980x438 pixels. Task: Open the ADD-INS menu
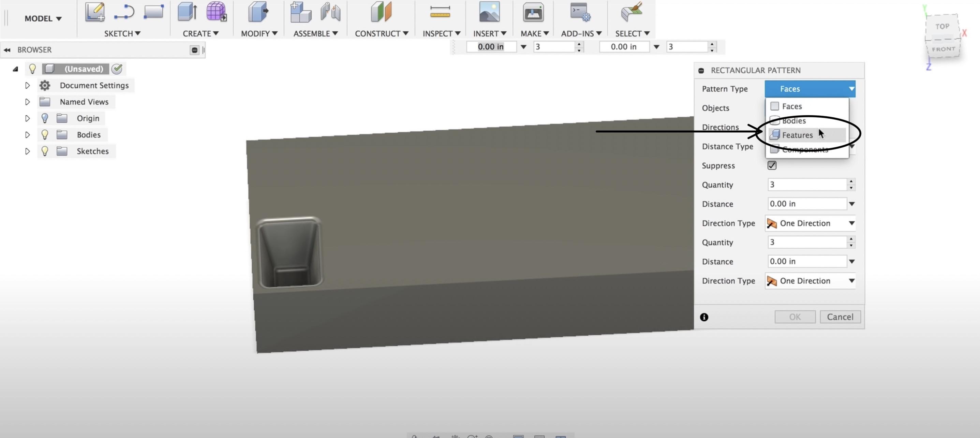click(581, 33)
